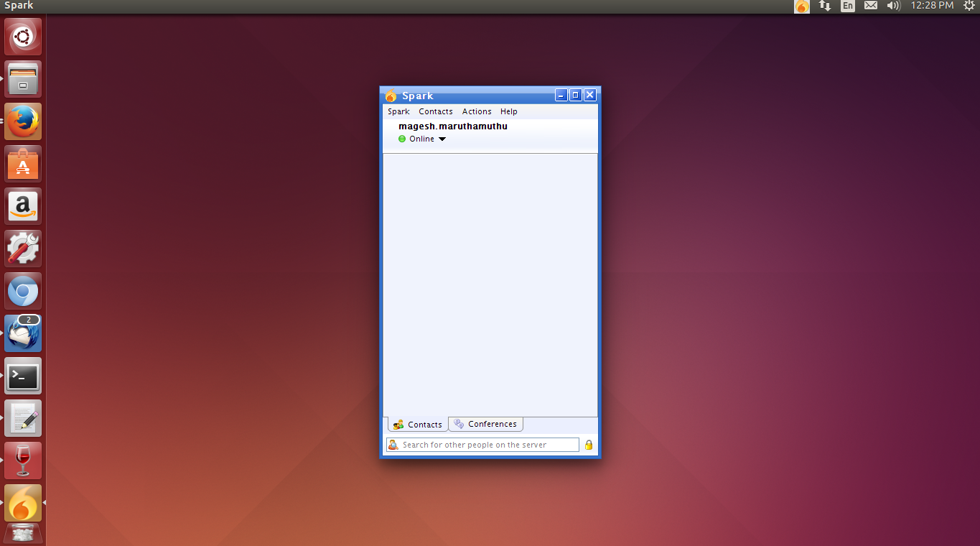This screenshot has width=980, height=546.
Task: Open Ubuntu Software Center in the launcher
Action: point(23,164)
